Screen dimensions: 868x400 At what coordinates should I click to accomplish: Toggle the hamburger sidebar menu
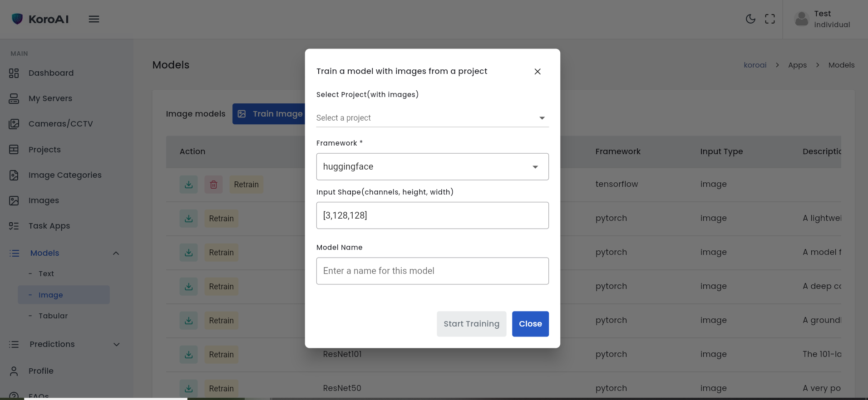(94, 19)
